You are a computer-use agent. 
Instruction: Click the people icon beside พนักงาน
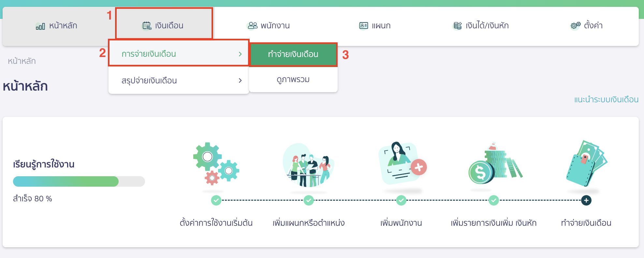253,25
